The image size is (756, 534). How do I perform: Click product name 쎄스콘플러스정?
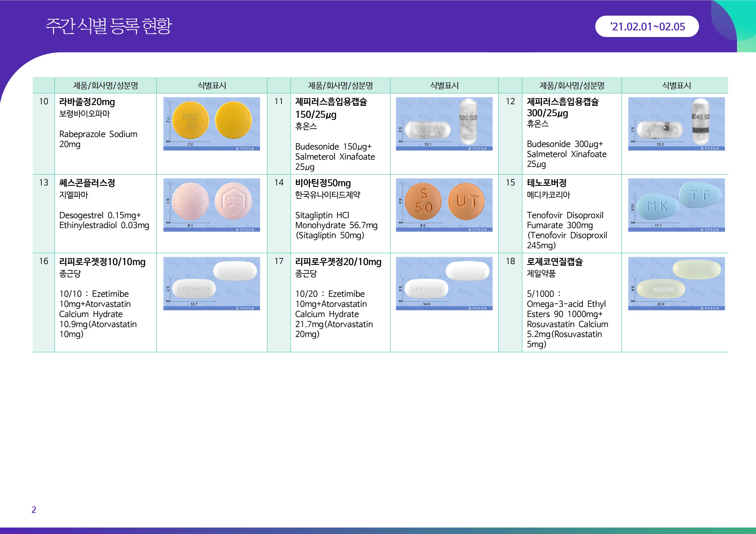(x=87, y=183)
